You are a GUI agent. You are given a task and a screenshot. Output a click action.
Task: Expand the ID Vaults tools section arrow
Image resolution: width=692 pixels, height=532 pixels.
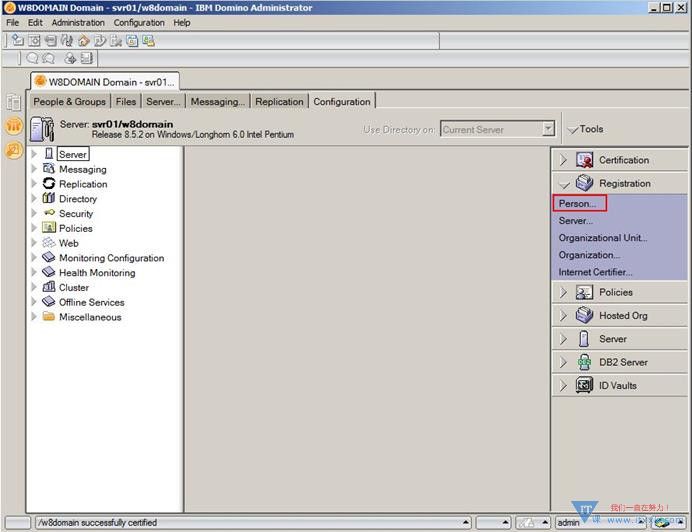point(563,385)
